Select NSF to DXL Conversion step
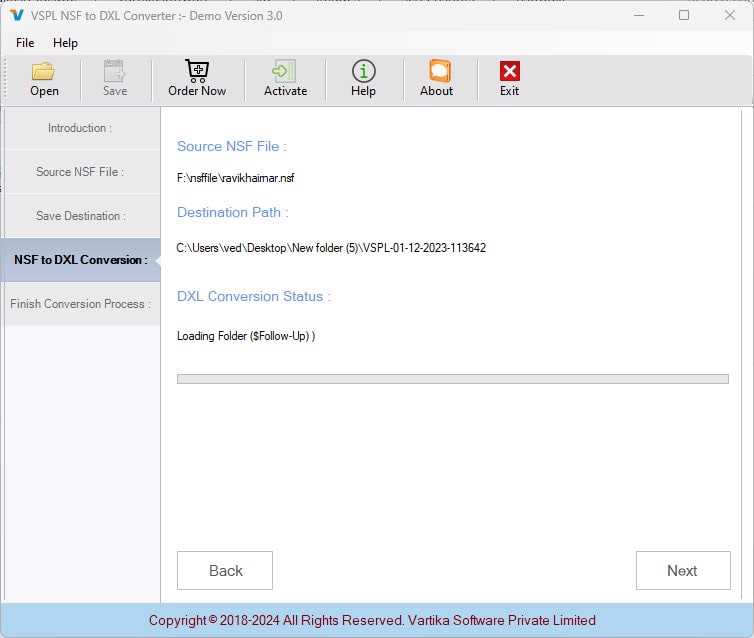This screenshot has width=754, height=638. coord(81,260)
